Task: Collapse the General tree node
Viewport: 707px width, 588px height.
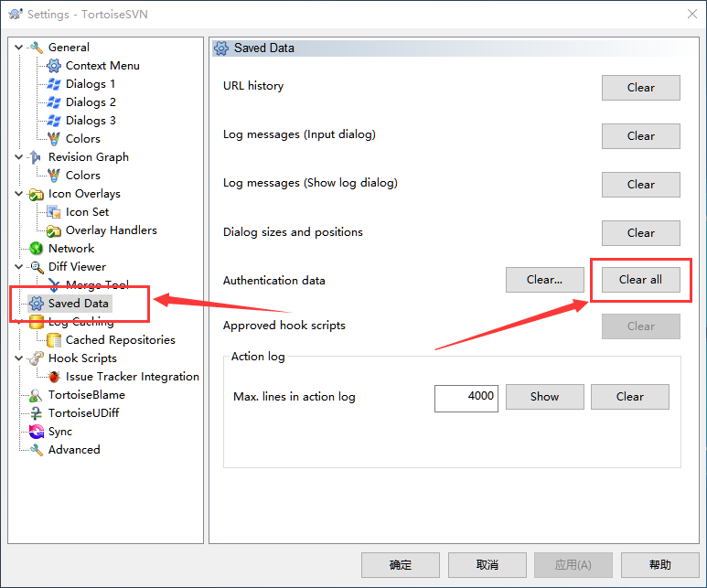Action: point(18,47)
